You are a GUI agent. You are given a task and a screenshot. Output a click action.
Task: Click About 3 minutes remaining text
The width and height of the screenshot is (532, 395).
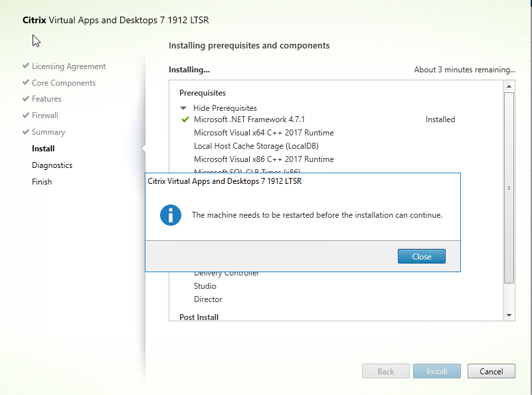click(x=464, y=70)
